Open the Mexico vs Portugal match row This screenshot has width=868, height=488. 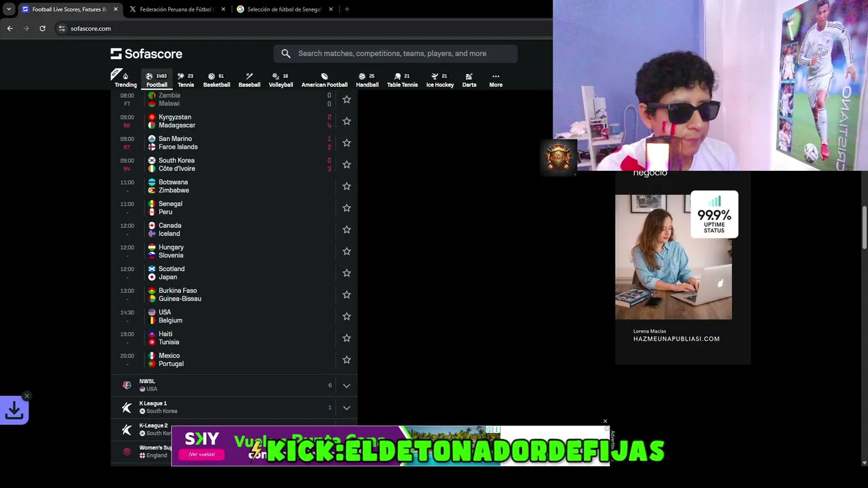[x=234, y=360]
